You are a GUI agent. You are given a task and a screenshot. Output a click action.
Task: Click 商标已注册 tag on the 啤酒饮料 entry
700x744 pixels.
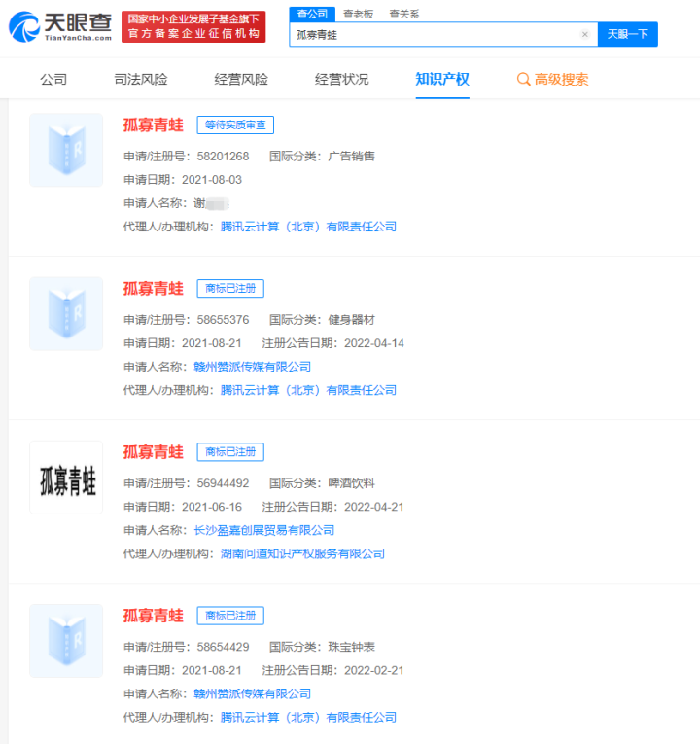click(x=230, y=452)
